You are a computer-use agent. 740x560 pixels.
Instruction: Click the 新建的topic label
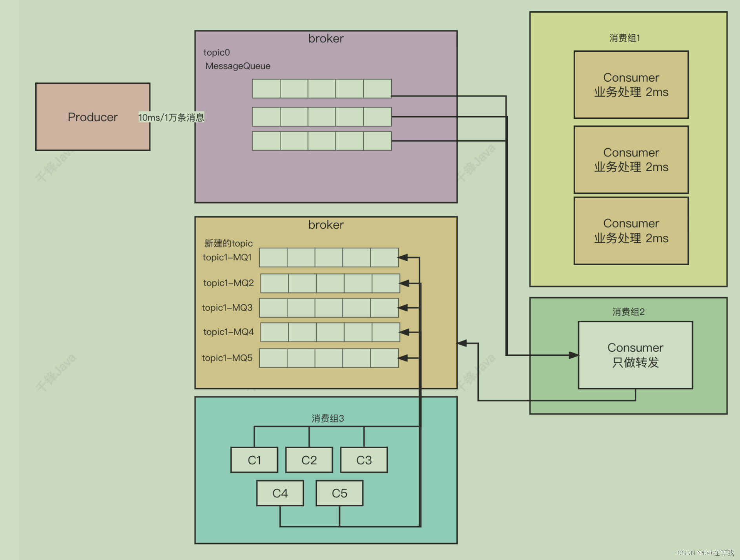(228, 243)
